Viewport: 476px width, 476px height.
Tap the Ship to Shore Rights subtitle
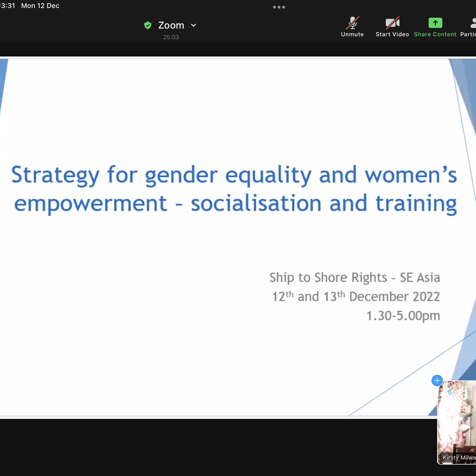click(354, 277)
